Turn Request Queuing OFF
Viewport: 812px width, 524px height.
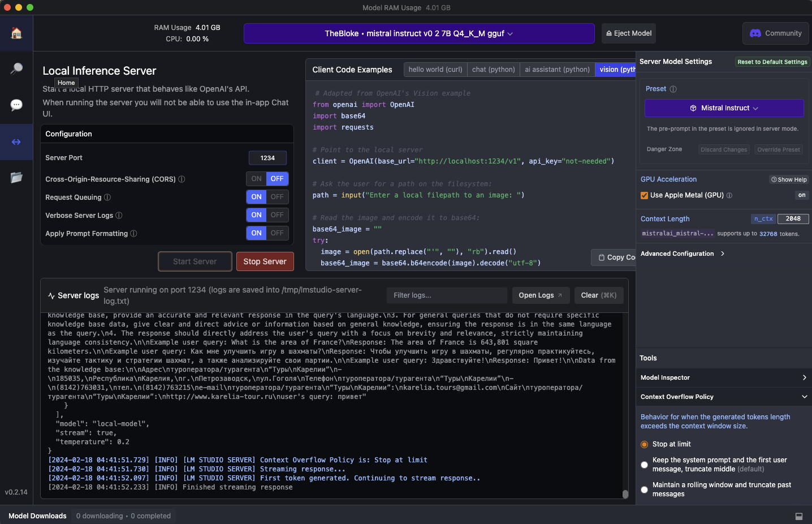[x=277, y=197]
